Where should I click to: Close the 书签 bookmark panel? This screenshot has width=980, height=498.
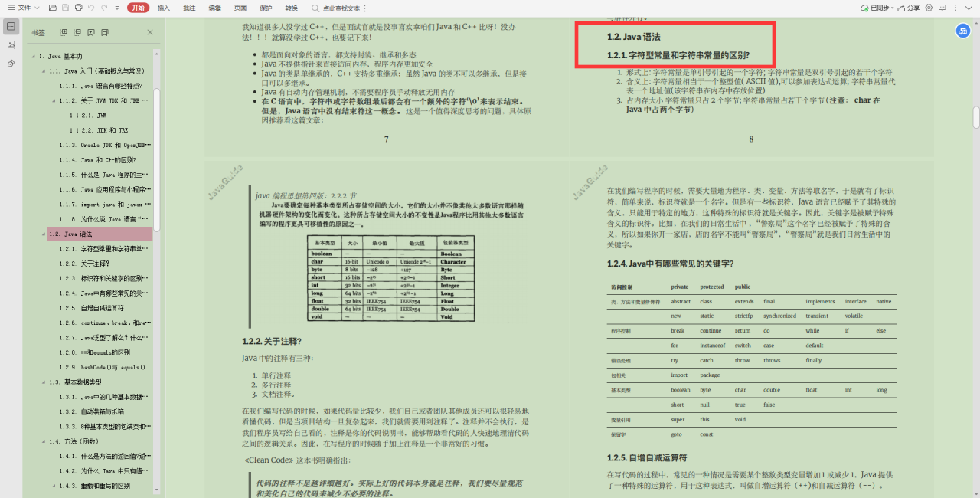[x=150, y=32]
